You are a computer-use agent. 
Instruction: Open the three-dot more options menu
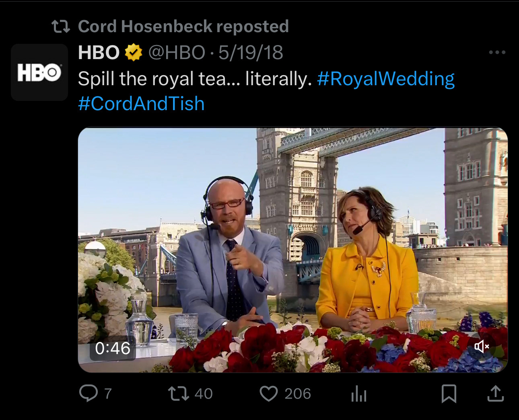coord(497,53)
